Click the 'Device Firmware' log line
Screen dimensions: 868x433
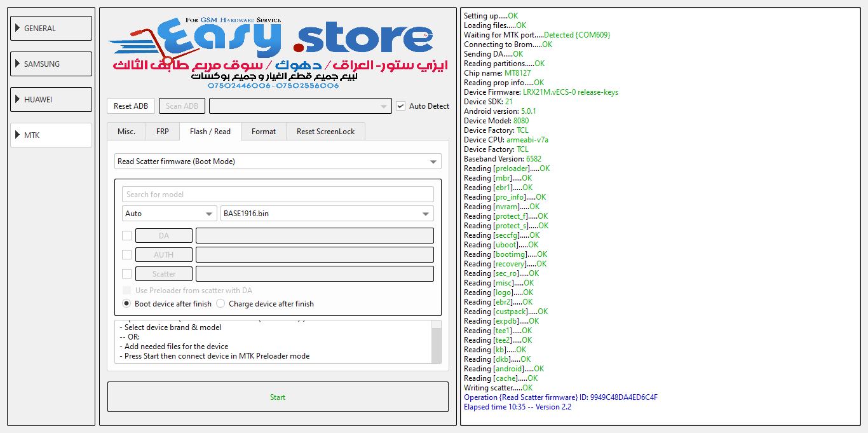[x=541, y=92]
